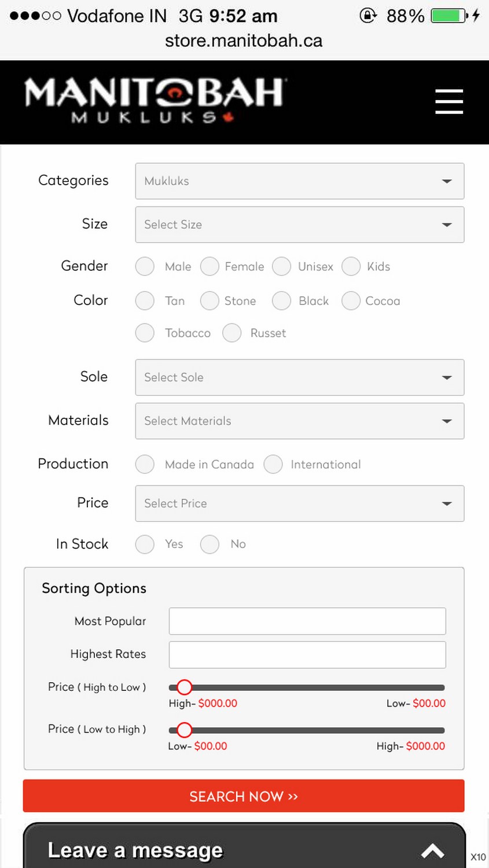Tap the Manitobah Mukluks logo
This screenshot has width=489, height=868.
[x=155, y=101]
